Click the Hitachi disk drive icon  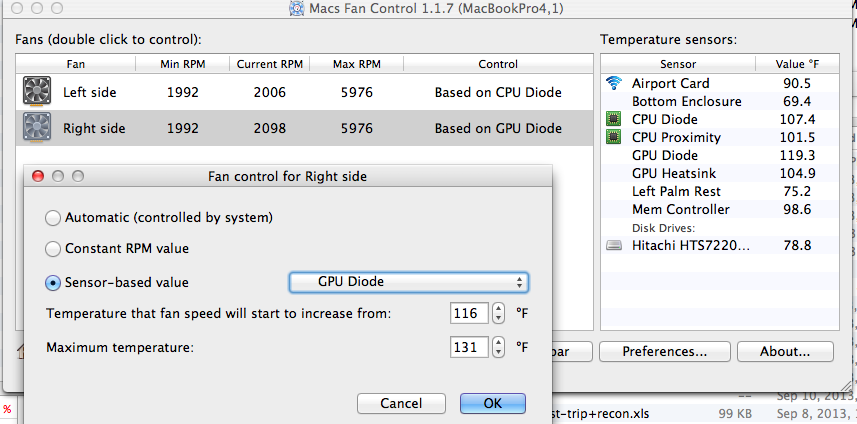(x=614, y=246)
